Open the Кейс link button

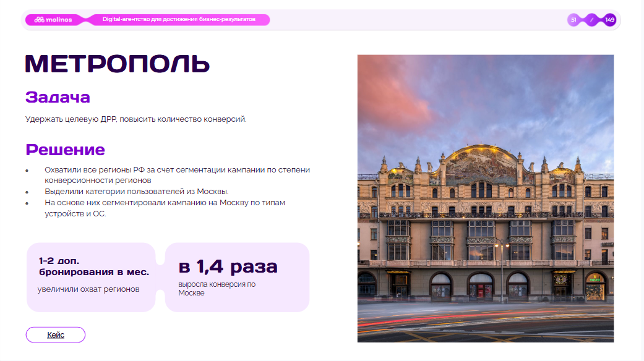coord(56,335)
